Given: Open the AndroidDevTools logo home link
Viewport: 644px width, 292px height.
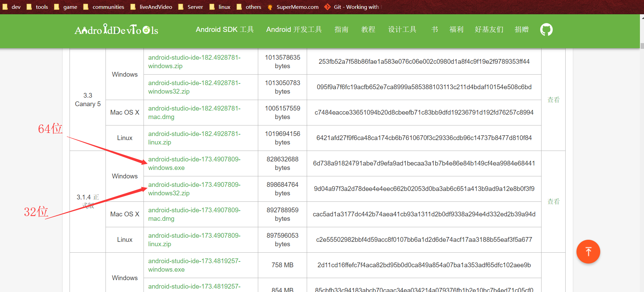Looking at the screenshot, I should (x=116, y=30).
